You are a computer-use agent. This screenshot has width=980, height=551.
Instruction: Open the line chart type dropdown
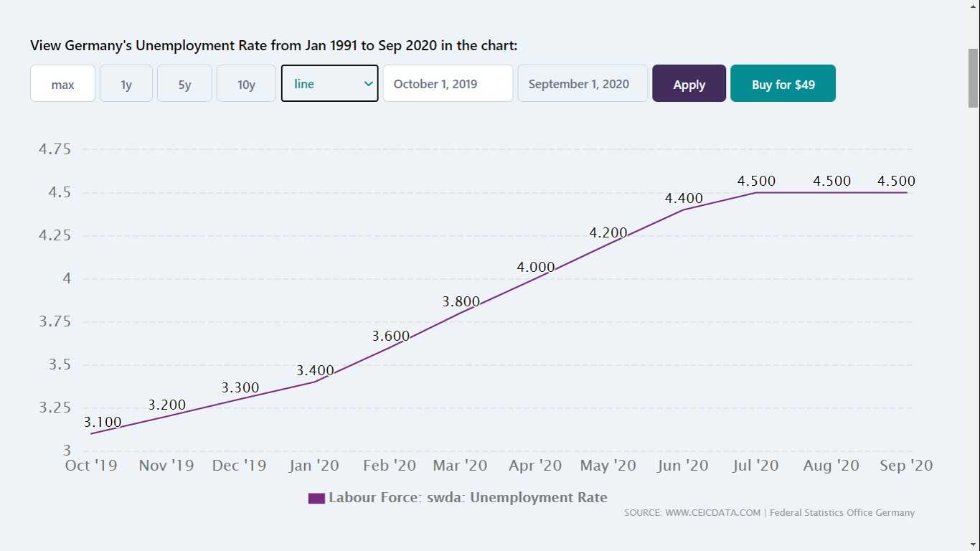coord(329,83)
